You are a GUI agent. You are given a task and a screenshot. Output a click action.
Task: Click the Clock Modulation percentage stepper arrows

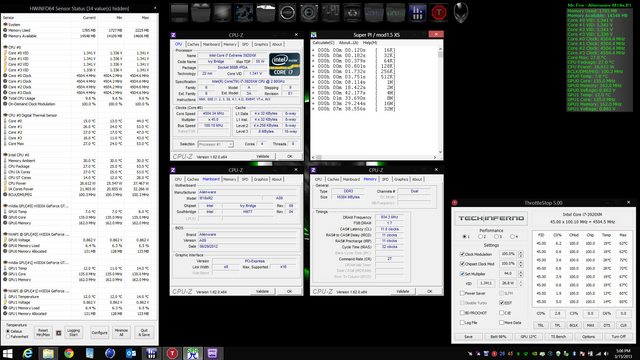tap(521, 254)
